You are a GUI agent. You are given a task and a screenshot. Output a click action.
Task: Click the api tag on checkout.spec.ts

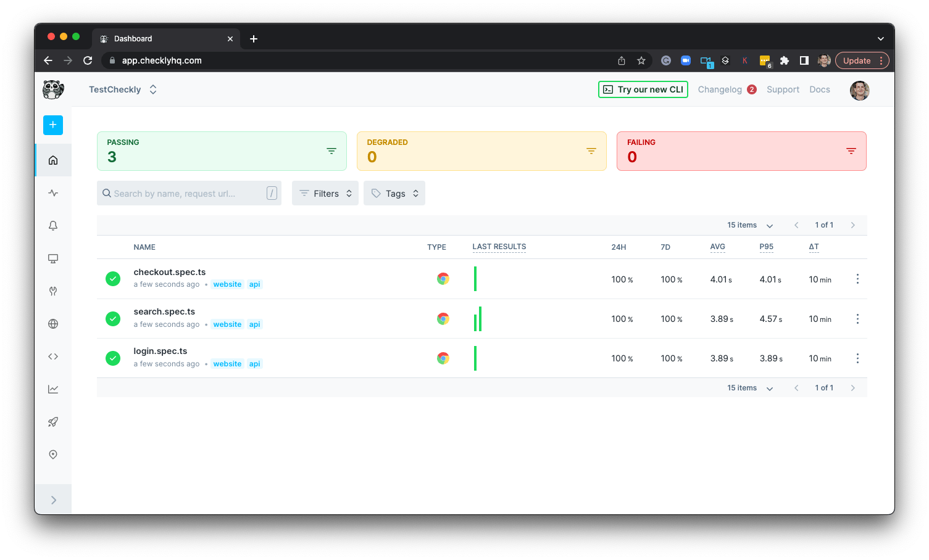tap(254, 284)
